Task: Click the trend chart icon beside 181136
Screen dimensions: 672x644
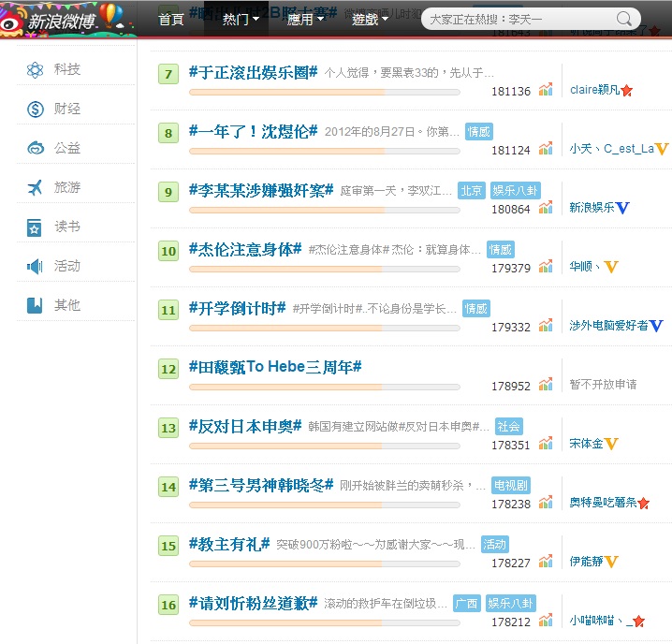Action: pos(546,89)
